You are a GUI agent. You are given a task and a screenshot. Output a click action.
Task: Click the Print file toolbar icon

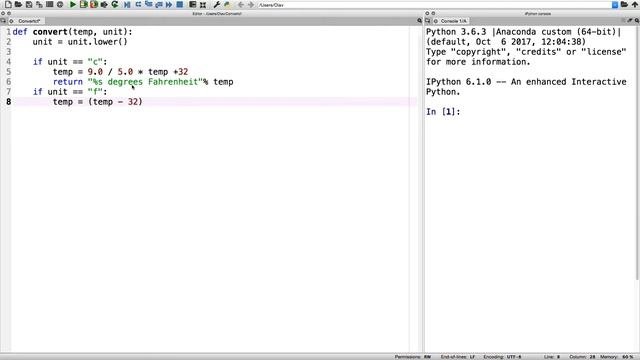pyautogui.click(x=49, y=4)
